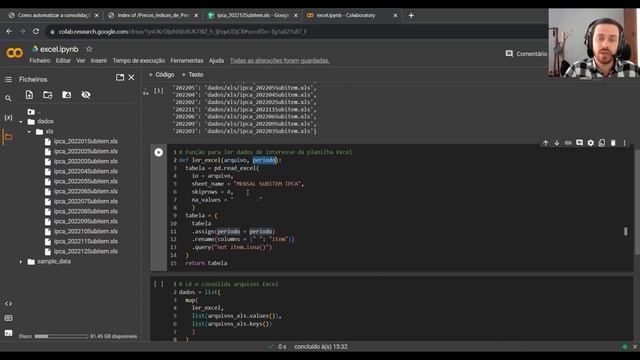Collapse the dados folder
640x360 pixels.
(21, 122)
